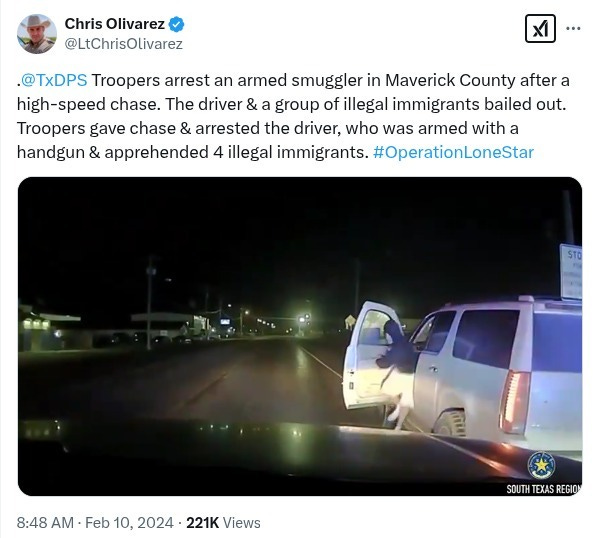
Task: Open the @TxDPS mention link
Action: pyautogui.click(x=54, y=80)
